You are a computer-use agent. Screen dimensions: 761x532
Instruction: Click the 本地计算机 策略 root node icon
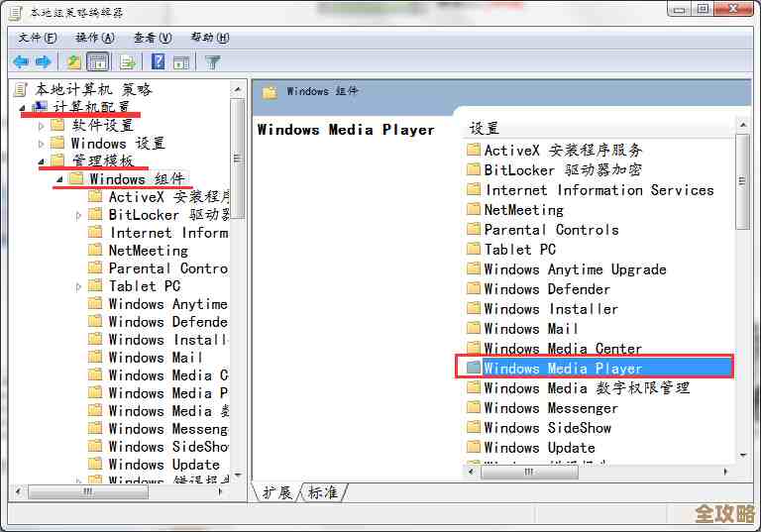click(21, 89)
